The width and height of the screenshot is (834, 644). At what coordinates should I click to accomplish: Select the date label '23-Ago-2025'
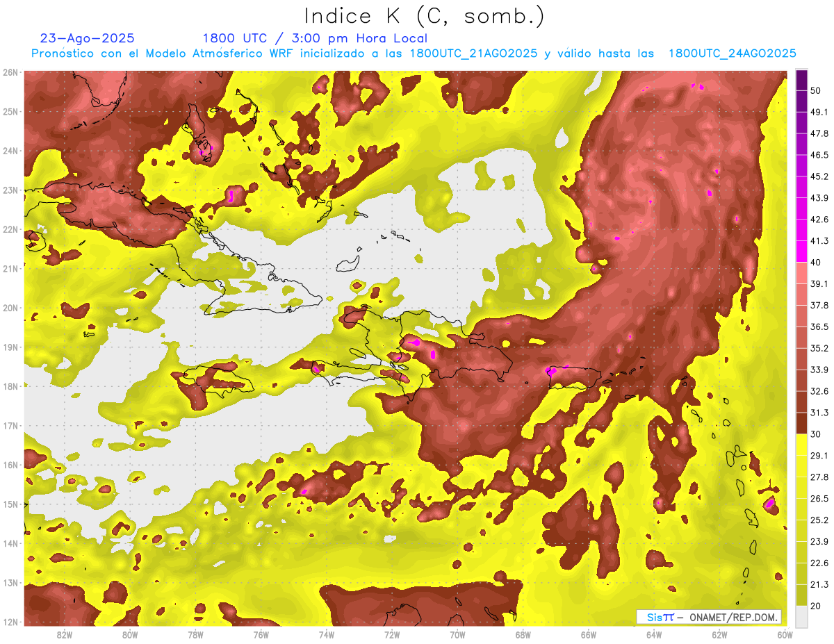[x=87, y=38]
